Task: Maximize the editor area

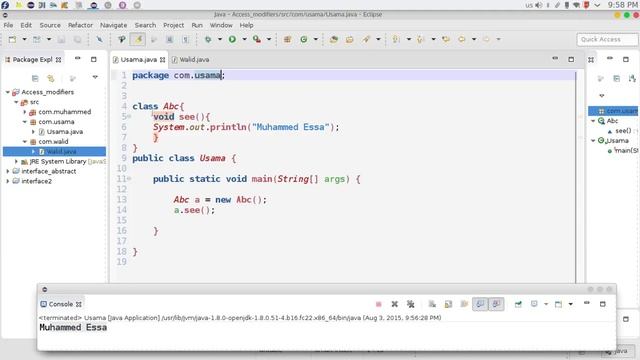Action: tap(571, 60)
